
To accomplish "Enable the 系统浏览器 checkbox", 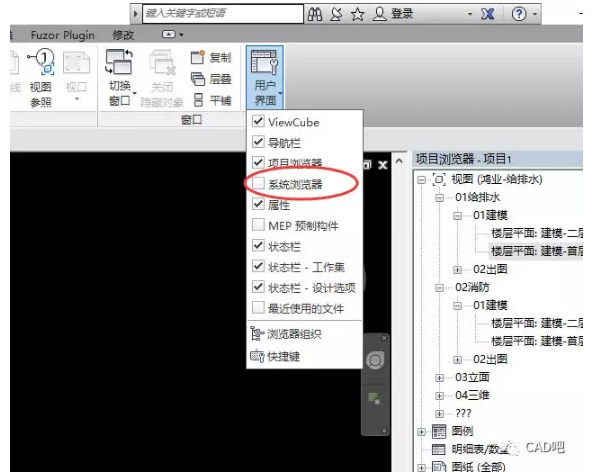I will pyautogui.click(x=259, y=184).
